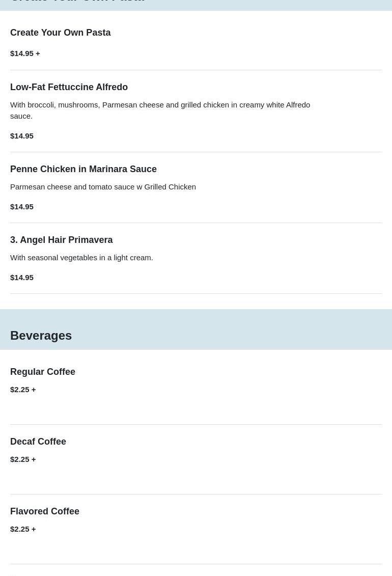Click the $14.95 + price under Create Your Own Pasta
Image resolution: width=392 pixels, height=576 pixels.
click(x=25, y=53)
